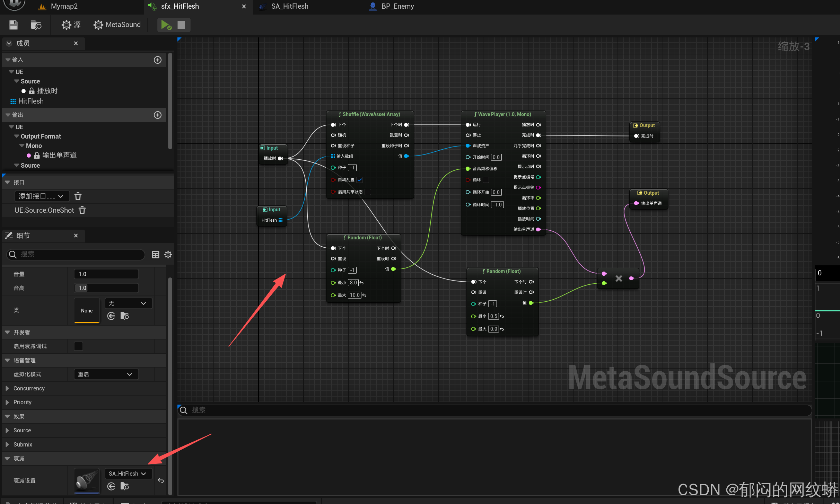Click the Save asset icon
The height and width of the screenshot is (504, 840).
(x=14, y=25)
